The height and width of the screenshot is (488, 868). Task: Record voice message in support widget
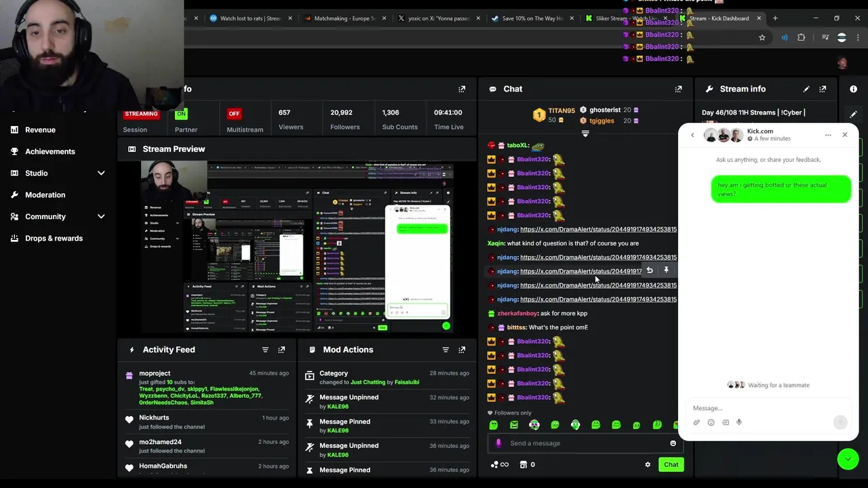[x=739, y=422]
